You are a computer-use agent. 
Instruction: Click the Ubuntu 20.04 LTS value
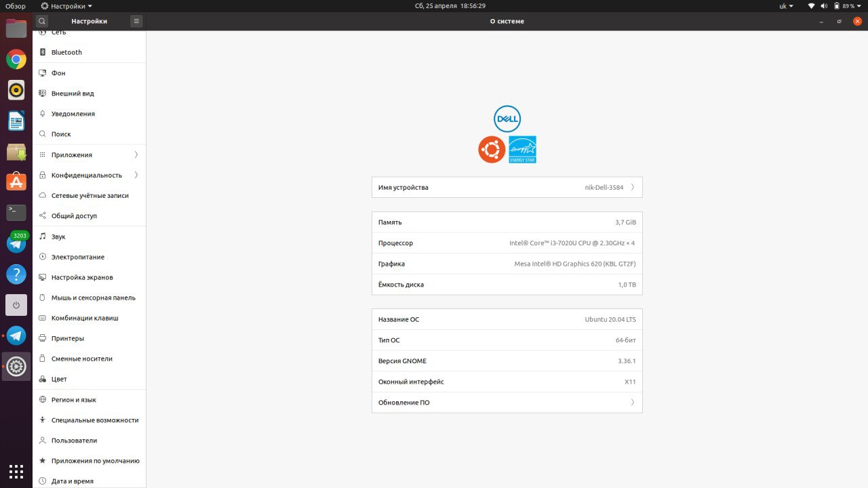point(610,319)
